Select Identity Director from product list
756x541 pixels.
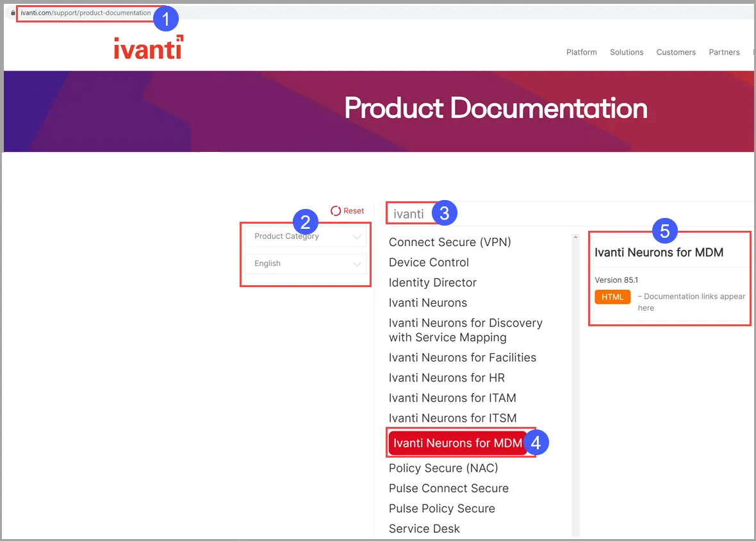[x=432, y=283]
